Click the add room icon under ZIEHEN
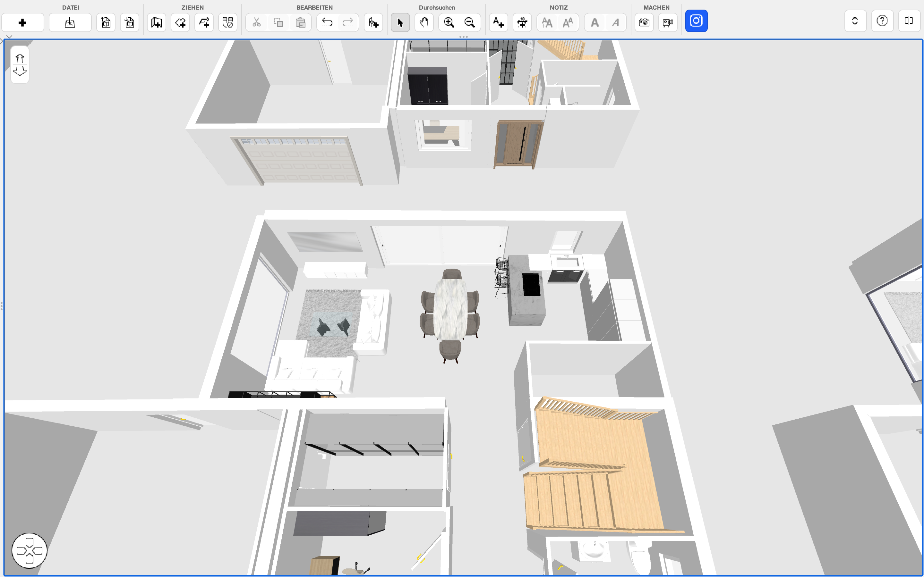This screenshot has height=577, width=924. (x=157, y=22)
